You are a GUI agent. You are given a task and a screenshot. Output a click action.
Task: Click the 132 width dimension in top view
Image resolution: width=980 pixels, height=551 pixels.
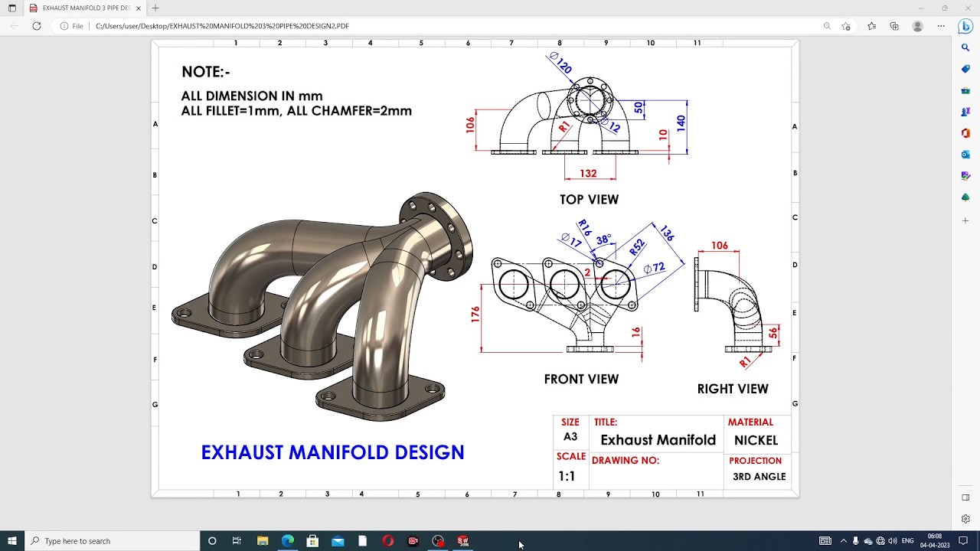coord(588,174)
